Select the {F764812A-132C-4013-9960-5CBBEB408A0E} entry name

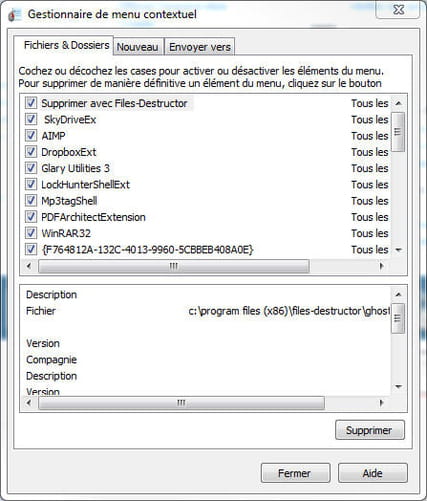pos(147,249)
